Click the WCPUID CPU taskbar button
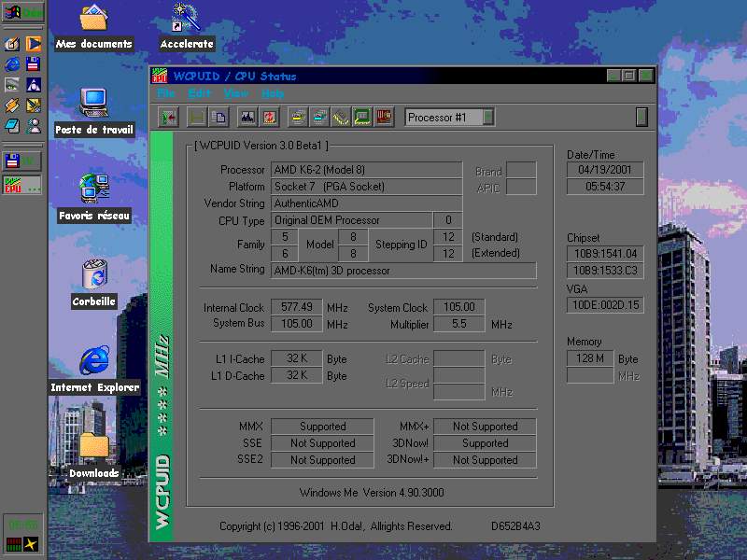This screenshot has width=747, height=560. tap(22, 185)
